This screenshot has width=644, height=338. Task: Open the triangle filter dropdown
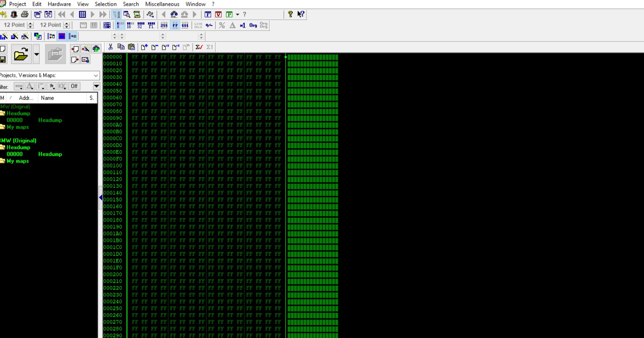[x=30, y=86]
